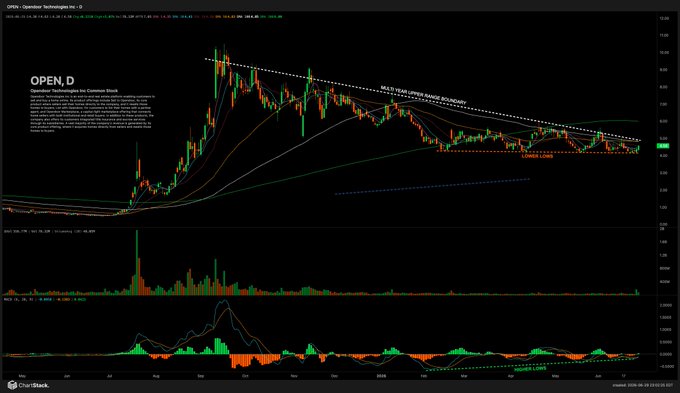Screen dimensions: 680x393
Task: Click the 3.00 price axis label
Action: (x=664, y=173)
